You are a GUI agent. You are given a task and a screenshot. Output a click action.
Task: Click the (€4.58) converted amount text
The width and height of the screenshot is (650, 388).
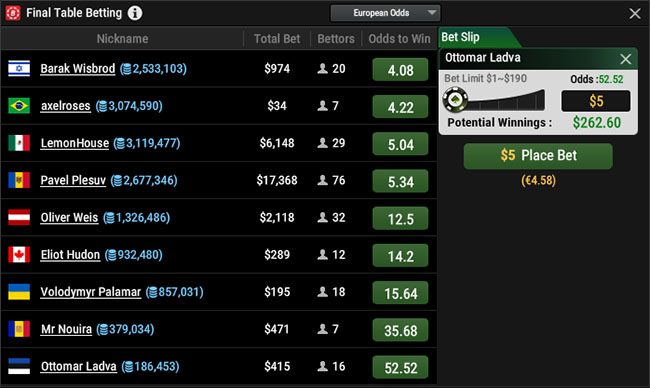pos(538,180)
